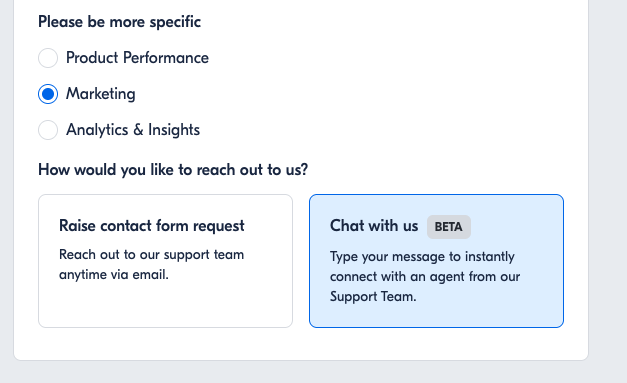Click the "Marketing" option label
Viewport: 627px width, 383px height.
101,94
